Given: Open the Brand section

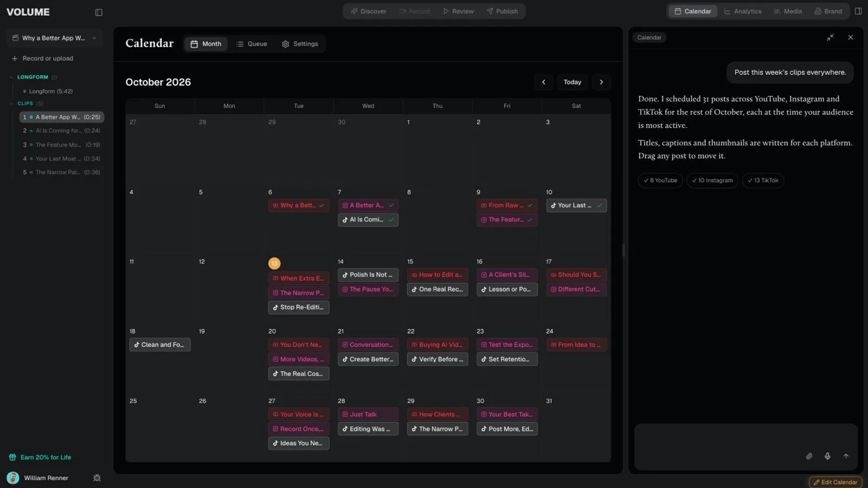Looking at the screenshot, I should point(828,11).
